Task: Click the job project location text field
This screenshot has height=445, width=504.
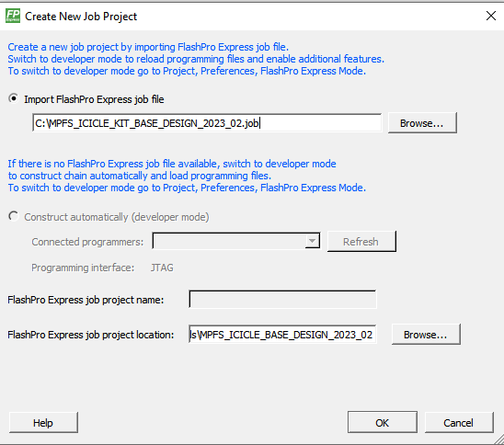Action: [x=282, y=335]
